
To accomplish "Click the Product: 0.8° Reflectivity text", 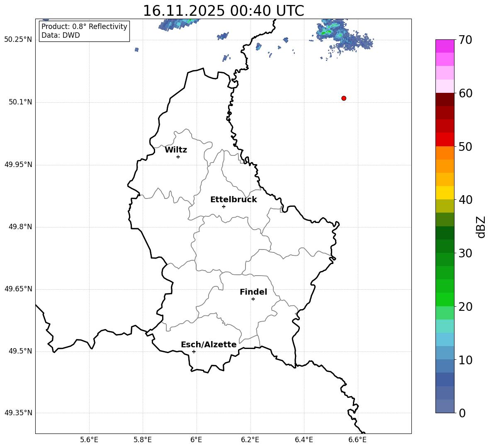I will click(84, 27).
